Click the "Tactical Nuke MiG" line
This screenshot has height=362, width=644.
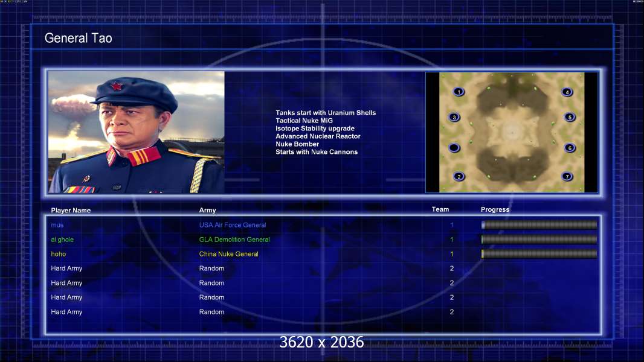click(x=304, y=121)
